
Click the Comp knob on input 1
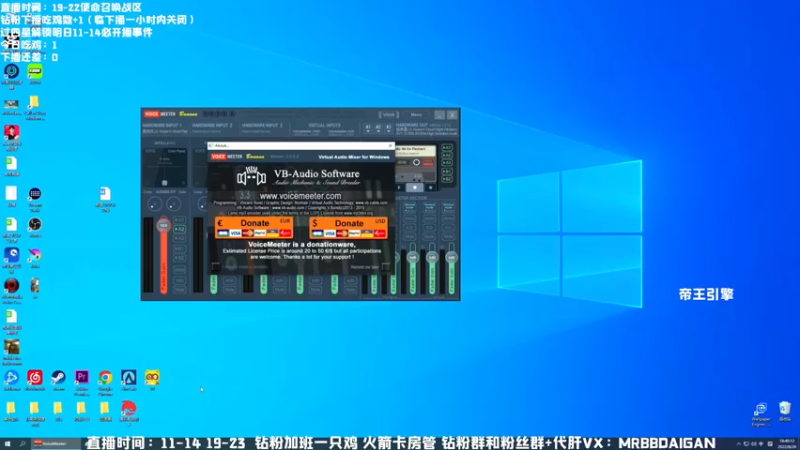[155, 205]
